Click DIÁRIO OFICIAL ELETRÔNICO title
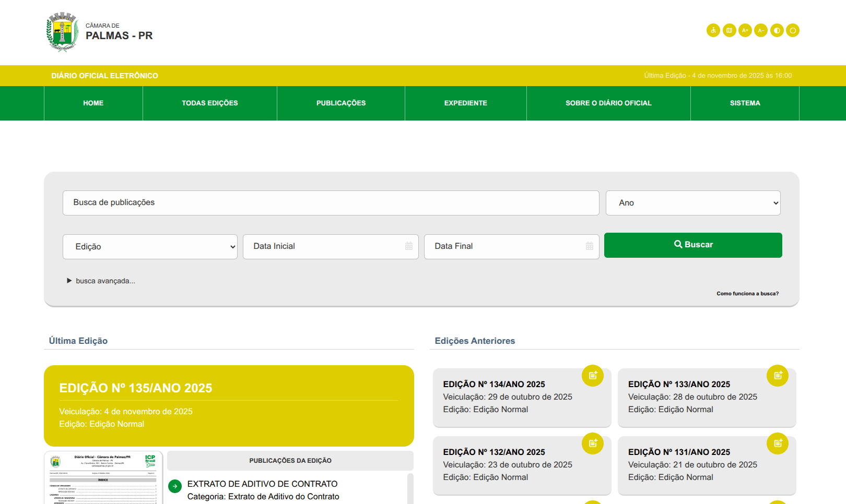Viewport: 846px width, 504px height. tap(104, 76)
